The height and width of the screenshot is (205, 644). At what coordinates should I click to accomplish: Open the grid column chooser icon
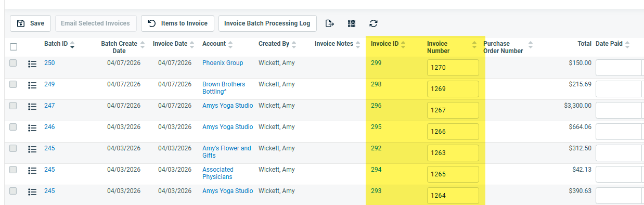(352, 23)
